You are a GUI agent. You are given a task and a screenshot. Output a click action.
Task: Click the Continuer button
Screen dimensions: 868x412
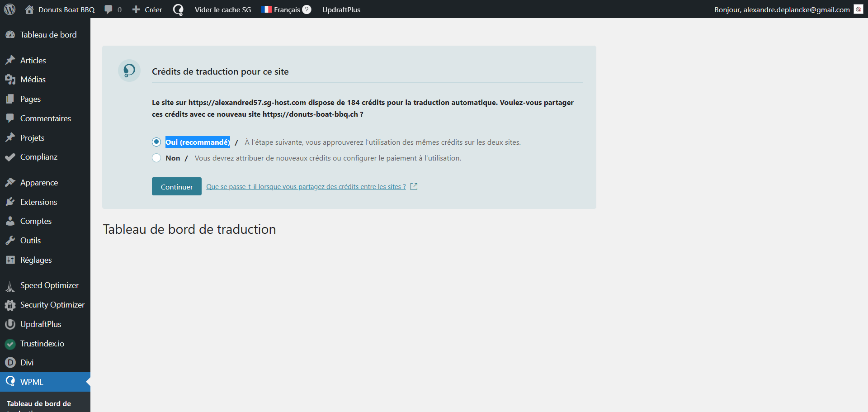pos(177,186)
